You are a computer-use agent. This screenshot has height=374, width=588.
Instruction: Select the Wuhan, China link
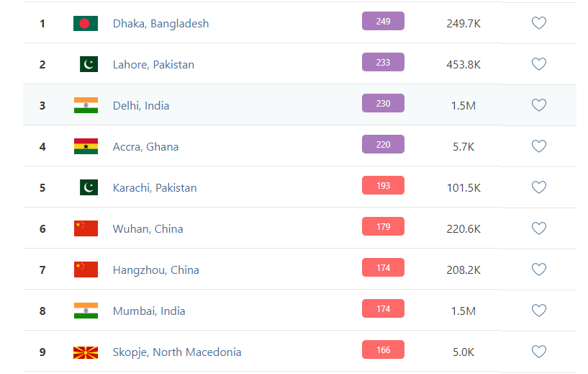point(148,228)
